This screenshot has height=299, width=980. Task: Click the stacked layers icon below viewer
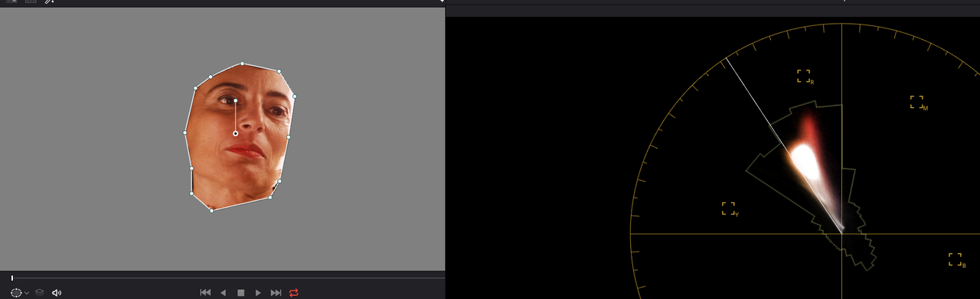39,292
